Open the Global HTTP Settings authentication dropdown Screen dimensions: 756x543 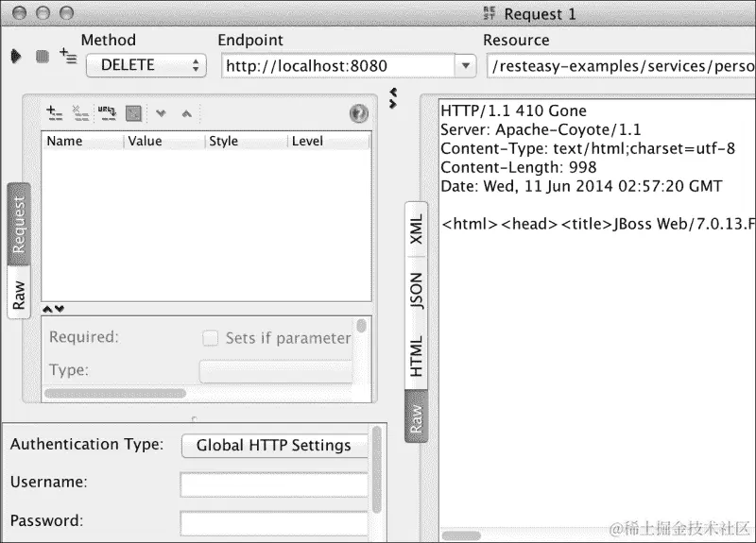274,445
